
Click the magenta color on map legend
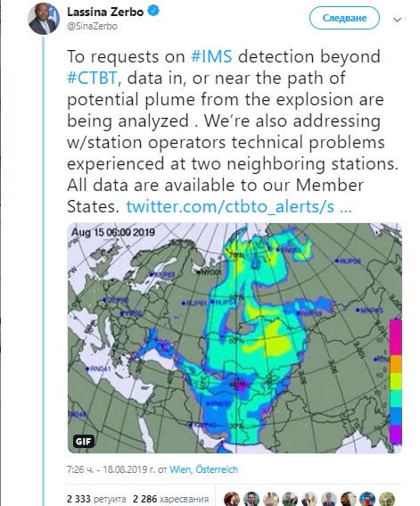396,337
